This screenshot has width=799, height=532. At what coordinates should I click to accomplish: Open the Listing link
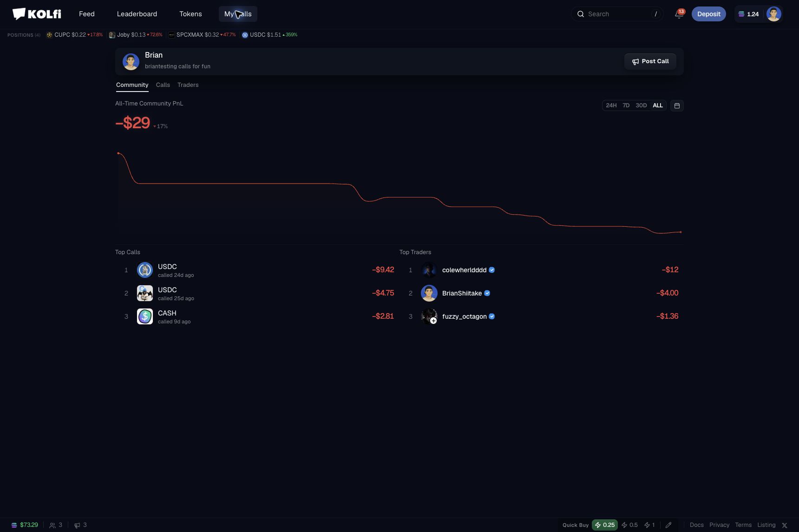[766, 525]
